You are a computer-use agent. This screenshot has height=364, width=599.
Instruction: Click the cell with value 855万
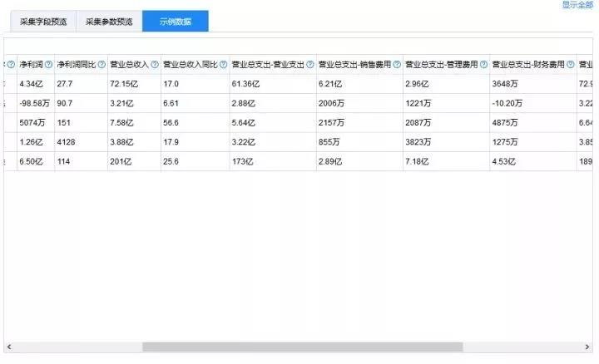pyautogui.click(x=359, y=142)
